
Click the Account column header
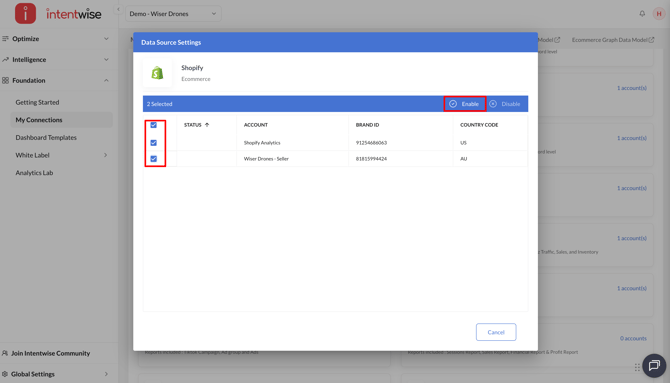[x=256, y=125]
